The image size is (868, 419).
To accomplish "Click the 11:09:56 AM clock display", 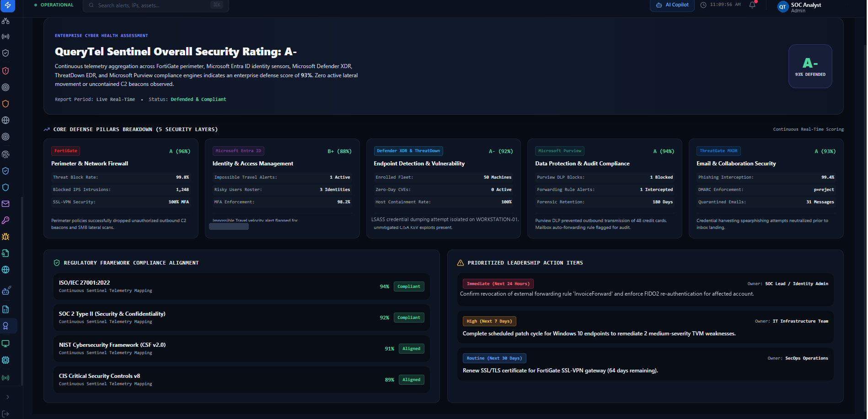I will [721, 5].
